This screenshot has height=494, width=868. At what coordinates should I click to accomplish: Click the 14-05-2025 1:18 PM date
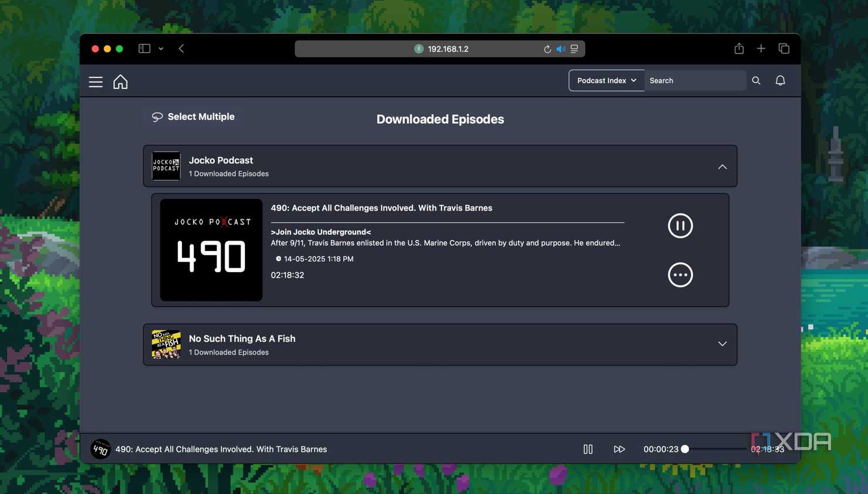tap(319, 259)
